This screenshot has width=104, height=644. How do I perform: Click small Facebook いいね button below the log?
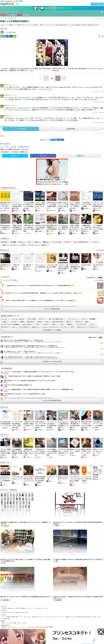[60, 140]
